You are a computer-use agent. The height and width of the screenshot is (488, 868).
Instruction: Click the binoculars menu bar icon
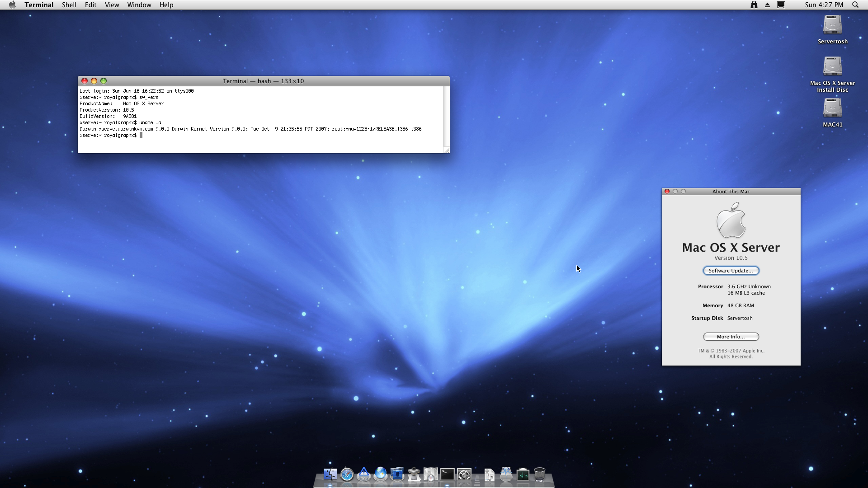tap(754, 5)
